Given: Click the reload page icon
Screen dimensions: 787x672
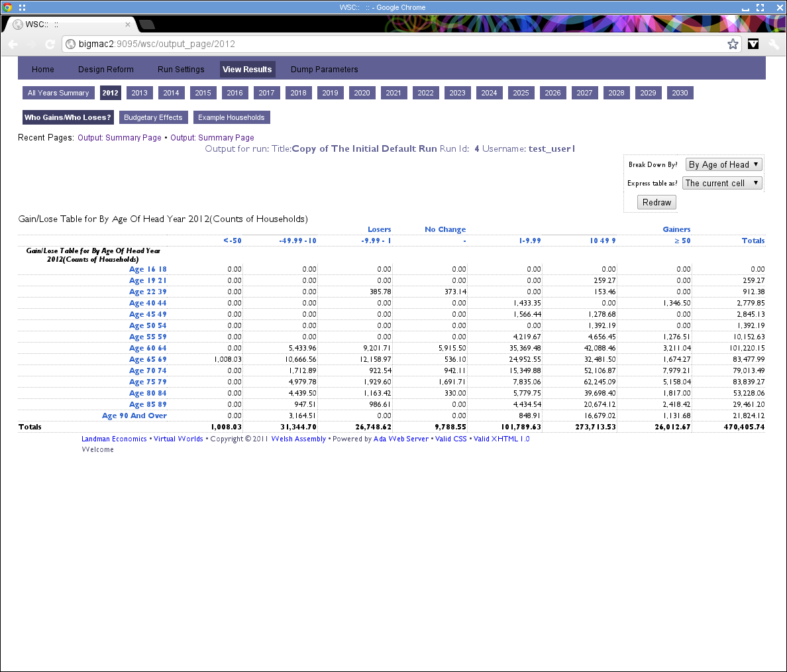Looking at the screenshot, I should coord(50,44).
